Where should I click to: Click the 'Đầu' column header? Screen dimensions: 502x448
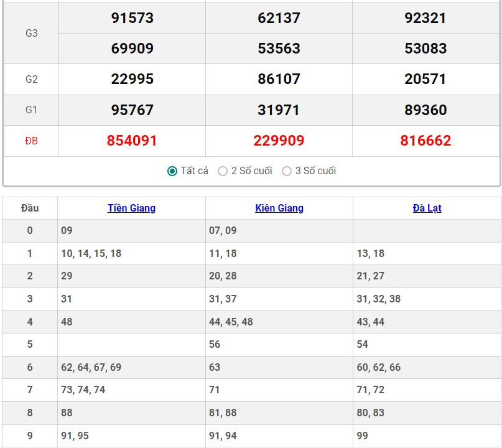coord(30,208)
